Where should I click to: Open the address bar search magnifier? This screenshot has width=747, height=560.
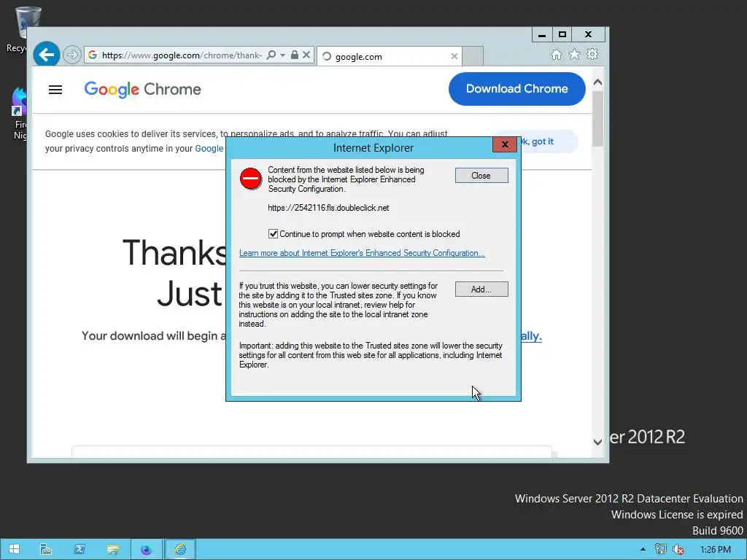tap(271, 55)
